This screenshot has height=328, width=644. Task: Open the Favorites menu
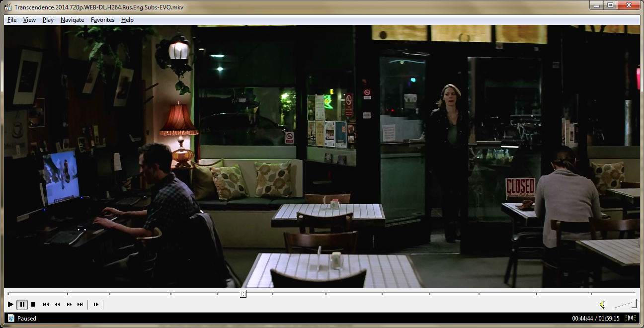click(x=102, y=20)
